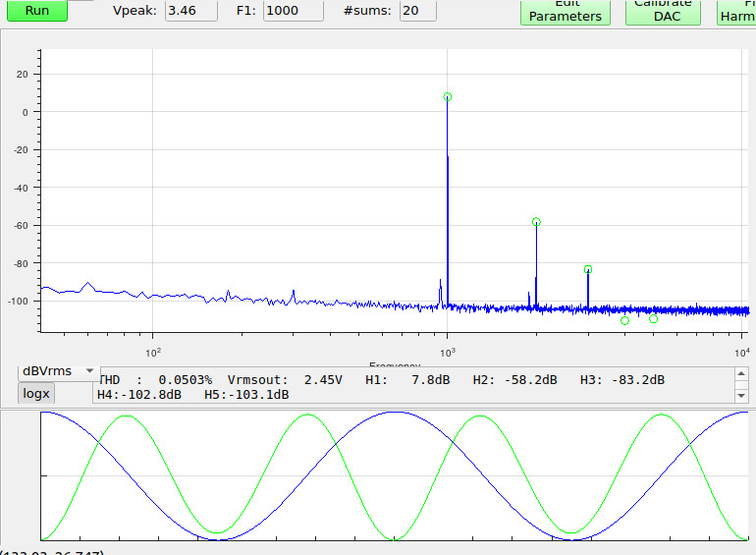Image resolution: width=756 pixels, height=555 pixels.
Task: Click the fundamental peak marker at 1 kHz
Action: tap(448, 97)
